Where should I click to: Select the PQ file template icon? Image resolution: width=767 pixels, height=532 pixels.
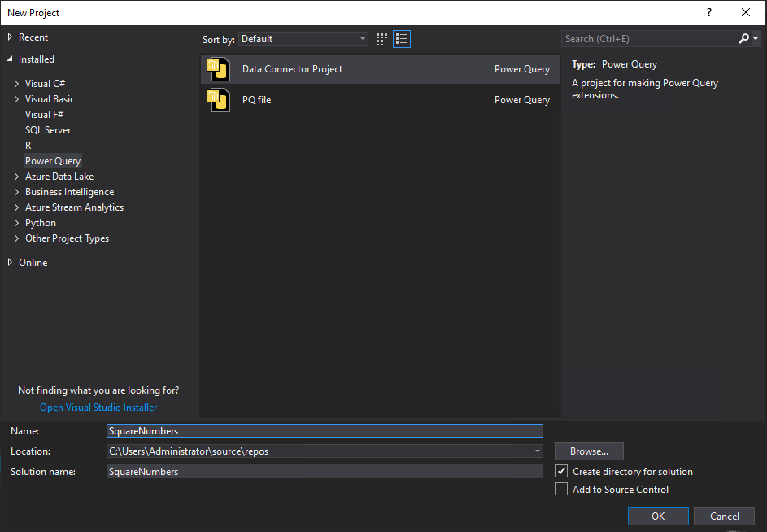[218, 100]
